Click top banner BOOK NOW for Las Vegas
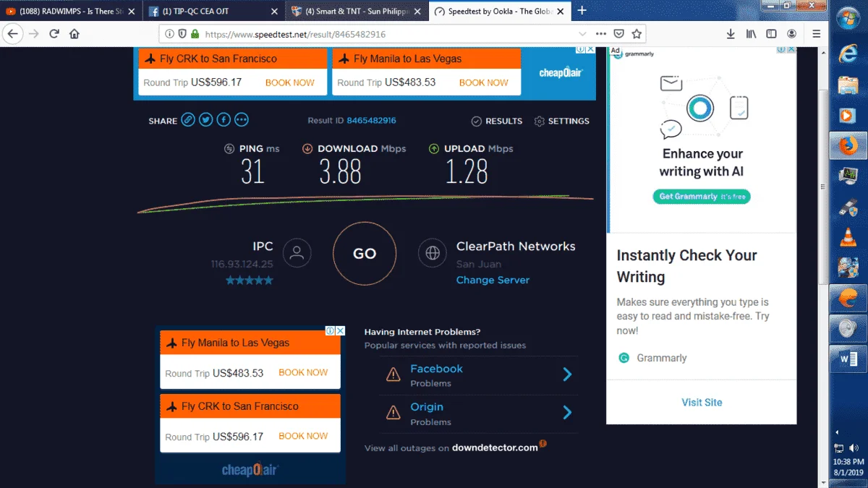This screenshot has width=868, height=488. (483, 82)
